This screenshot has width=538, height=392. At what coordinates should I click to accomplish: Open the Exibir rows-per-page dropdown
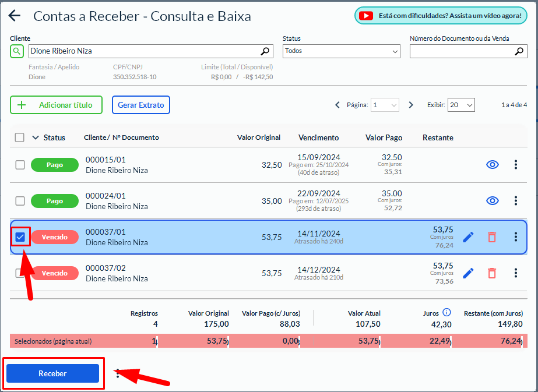(x=461, y=105)
